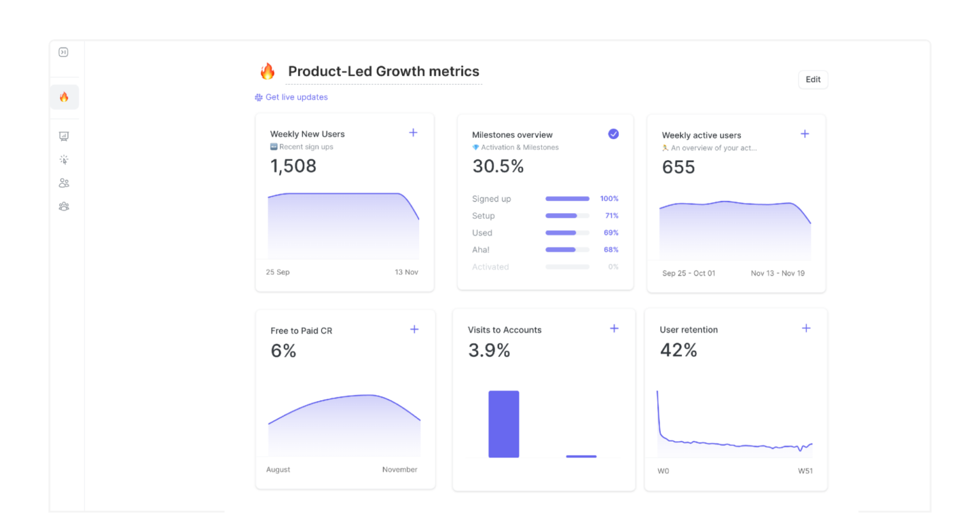Open the presentation board icon in sidebar

[64, 136]
